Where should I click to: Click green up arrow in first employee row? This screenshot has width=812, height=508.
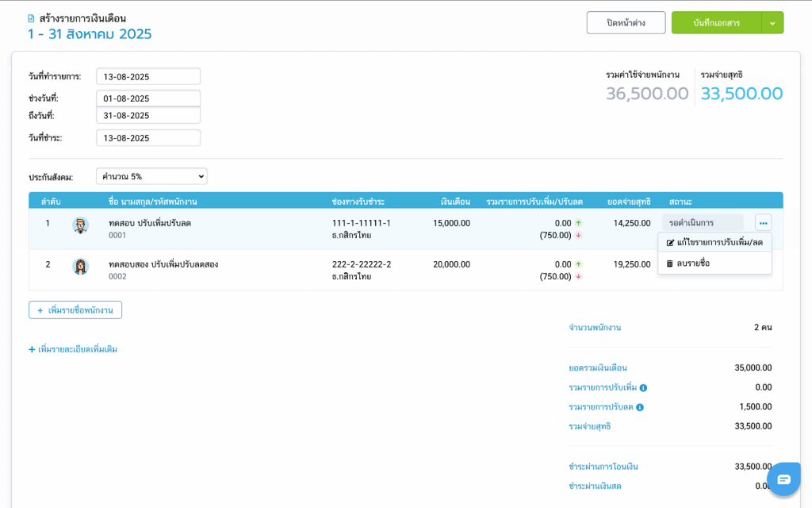coord(578,223)
